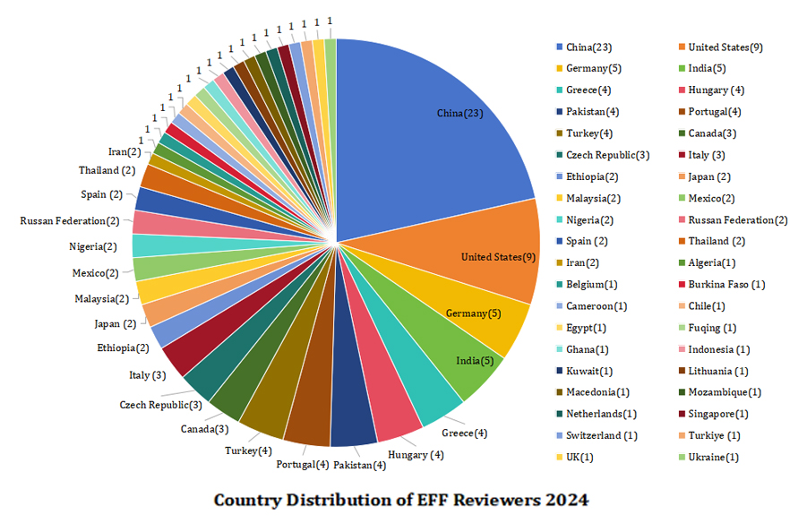Click the "Burkina Faso (1)" legend text
Viewport: 807px width, 532px height.
pos(726,285)
